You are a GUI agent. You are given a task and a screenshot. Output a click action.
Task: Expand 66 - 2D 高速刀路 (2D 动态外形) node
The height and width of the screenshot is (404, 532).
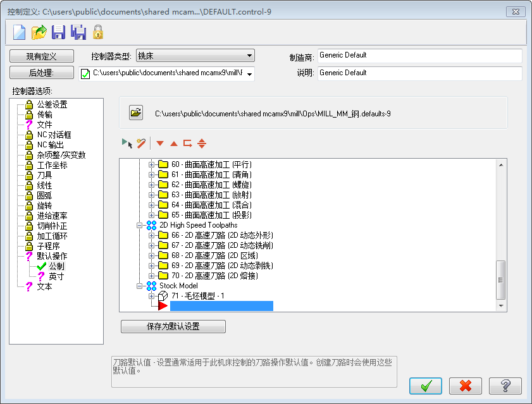[152, 235]
